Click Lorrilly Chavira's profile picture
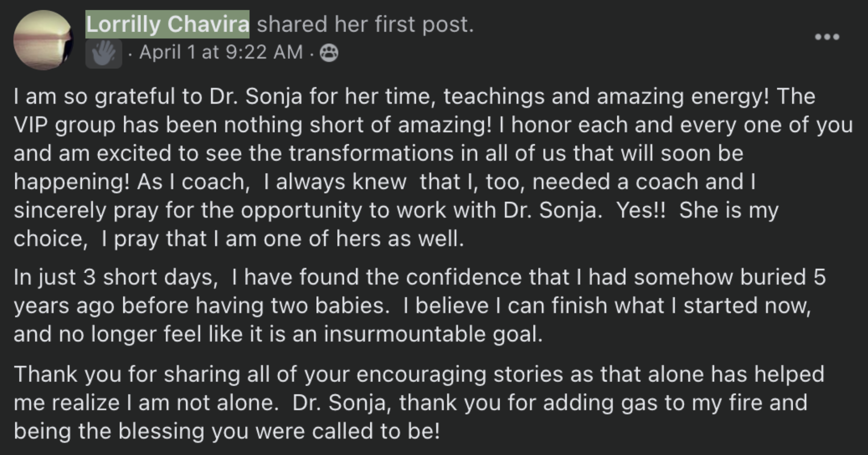Image resolution: width=868 pixels, height=455 pixels. pyautogui.click(x=43, y=40)
